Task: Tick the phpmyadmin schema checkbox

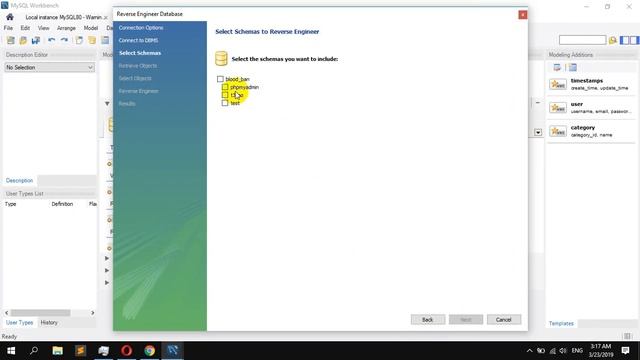Action: click(x=225, y=87)
